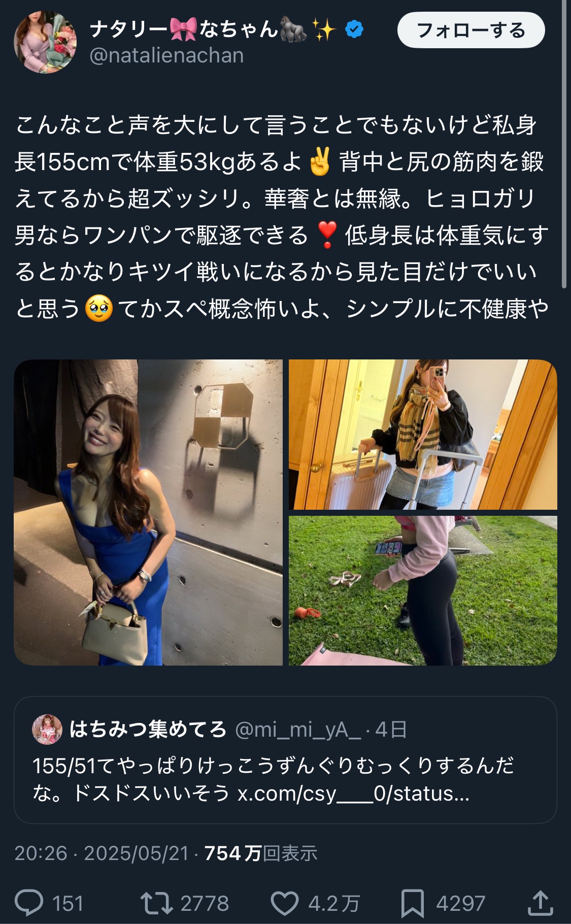Open the blue dress photo

tap(148, 512)
